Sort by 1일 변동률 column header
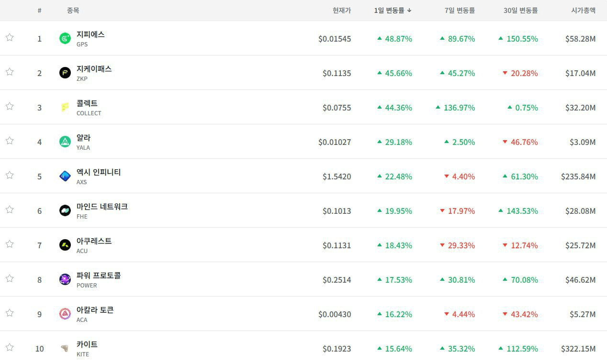607x364 pixels. coord(393,10)
